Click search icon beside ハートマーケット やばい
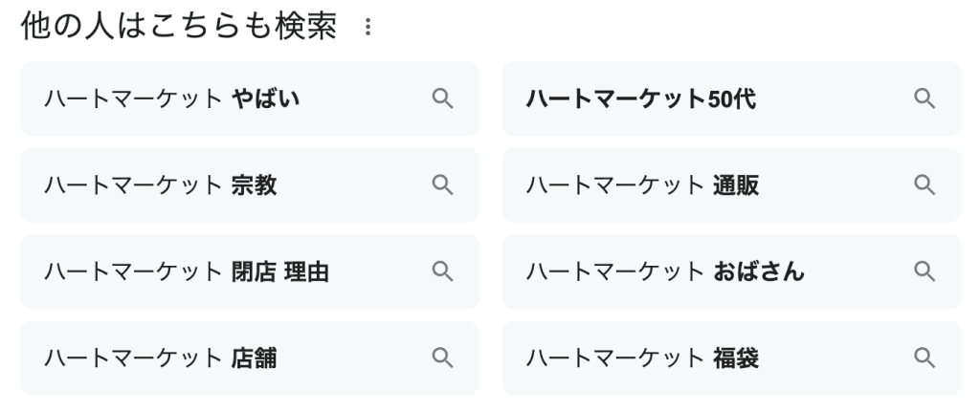 tap(442, 98)
